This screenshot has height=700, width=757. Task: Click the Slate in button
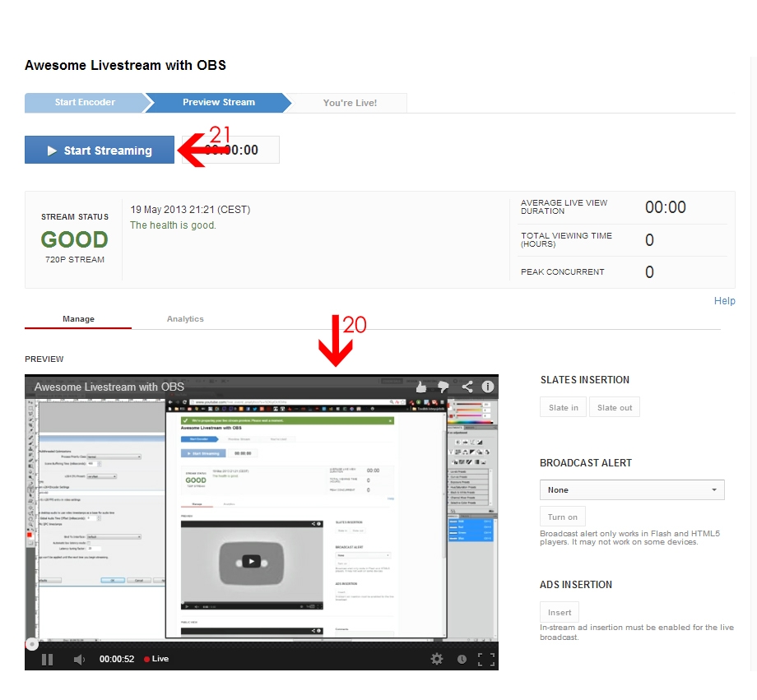point(563,407)
